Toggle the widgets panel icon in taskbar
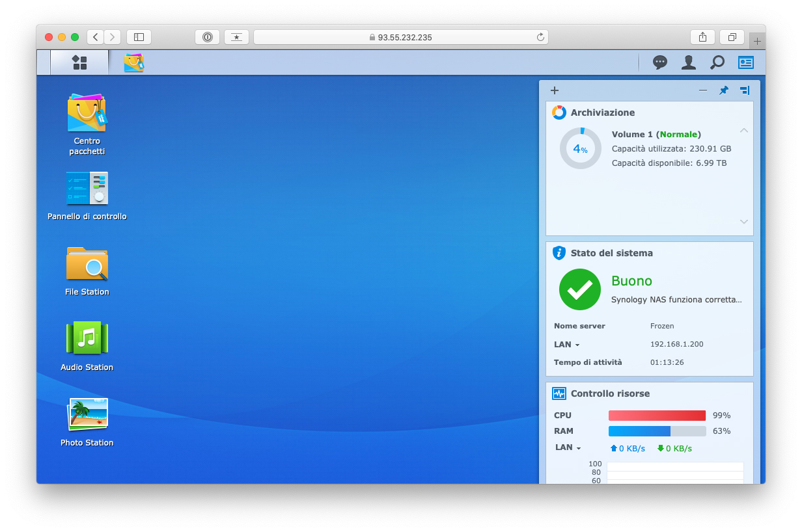 pyautogui.click(x=746, y=62)
